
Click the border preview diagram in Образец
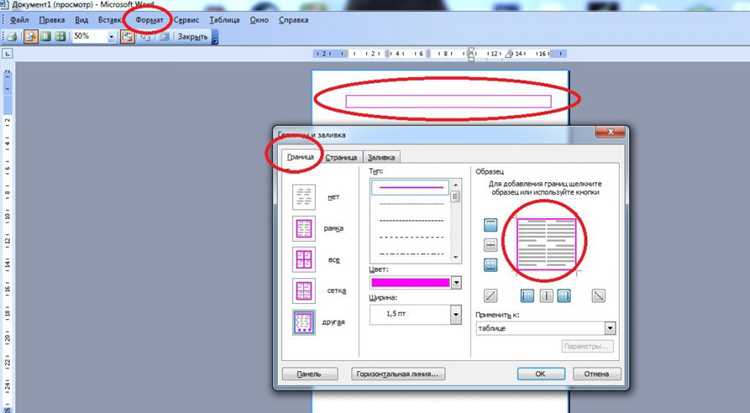[547, 243]
